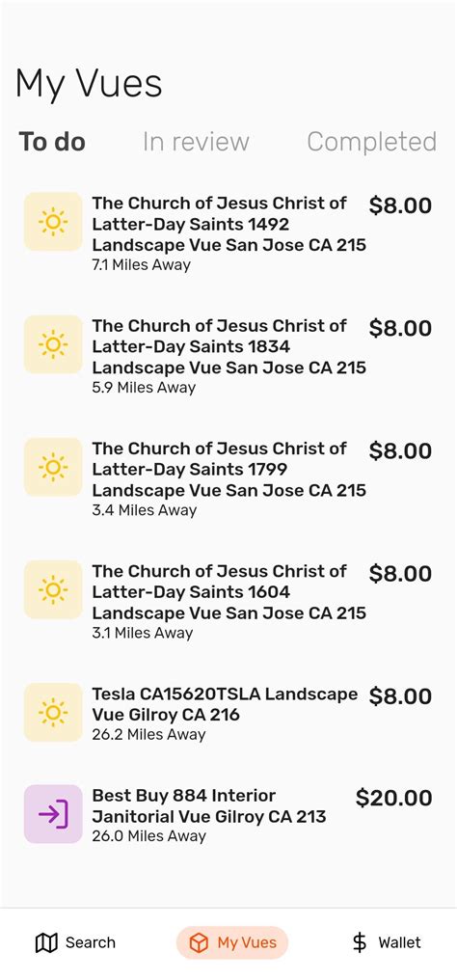Viewport: 457px width, 980px height.
Task: Tap the dollar sign Wallet icon
Action: (360, 942)
